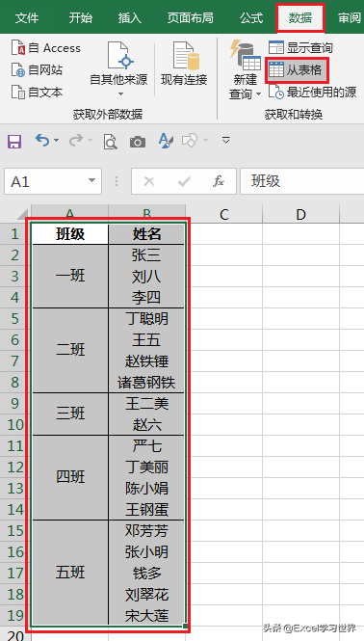Expand the undo history dropdown arrow
The height and width of the screenshot is (641, 364).
[x=57, y=140]
